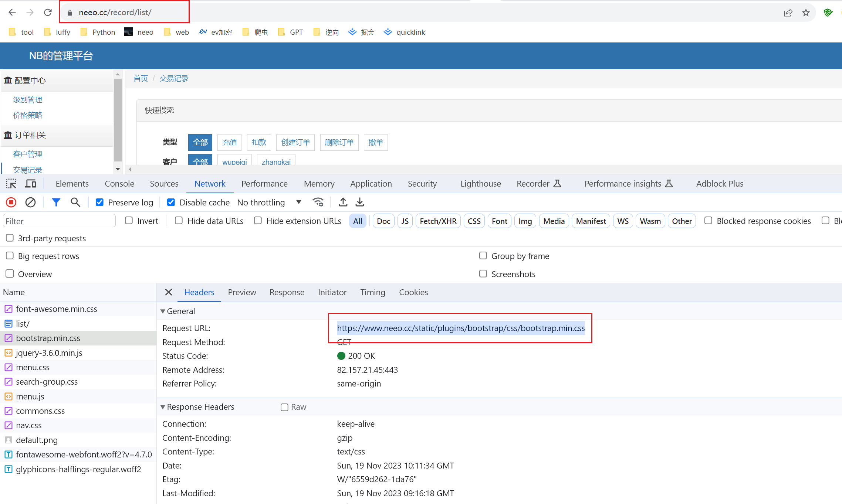The image size is (842, 504).
Task: Click the Filter text input field
Action: 59,221
